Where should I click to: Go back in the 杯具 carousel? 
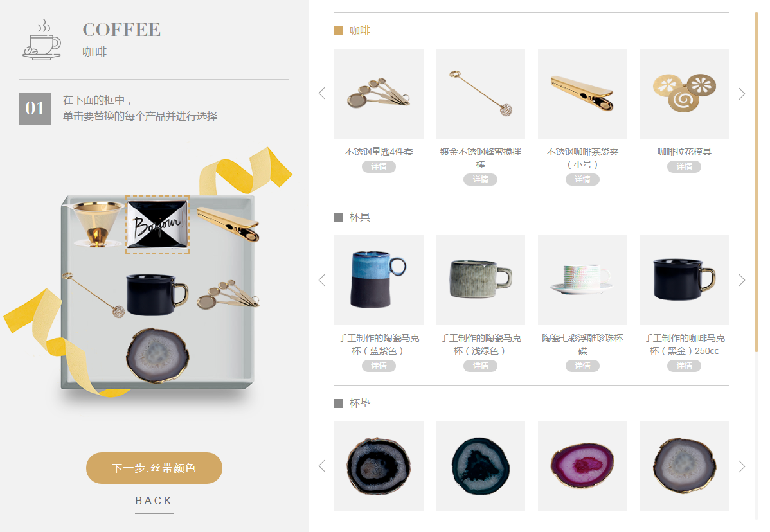(322, 279)
